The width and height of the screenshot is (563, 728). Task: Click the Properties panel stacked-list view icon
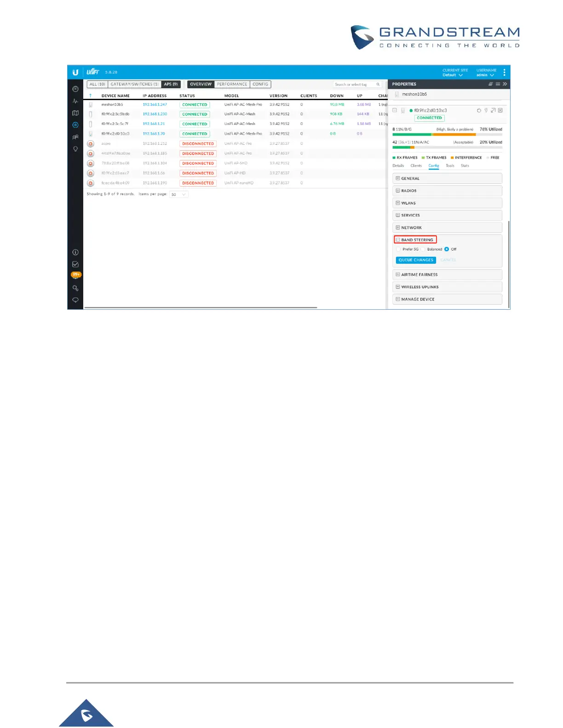490,84
